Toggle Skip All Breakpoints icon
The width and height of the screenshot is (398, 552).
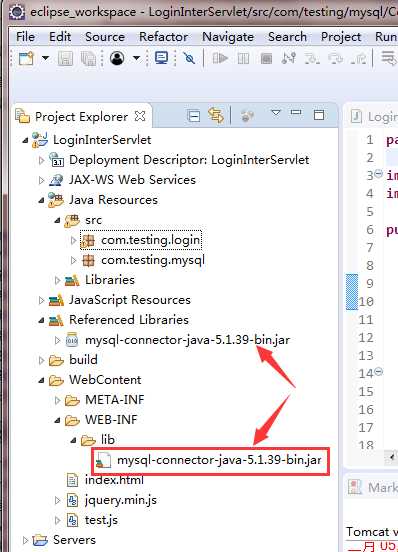click(189, 58)
